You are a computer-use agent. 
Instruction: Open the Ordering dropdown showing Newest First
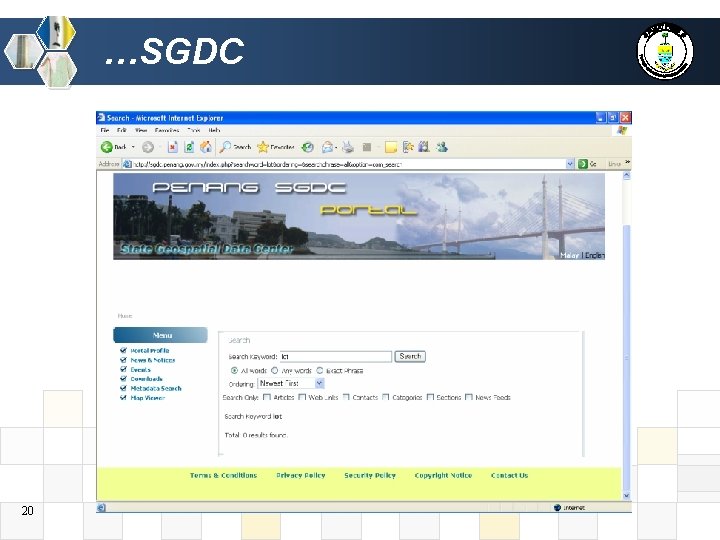click(x=291, y=383)
